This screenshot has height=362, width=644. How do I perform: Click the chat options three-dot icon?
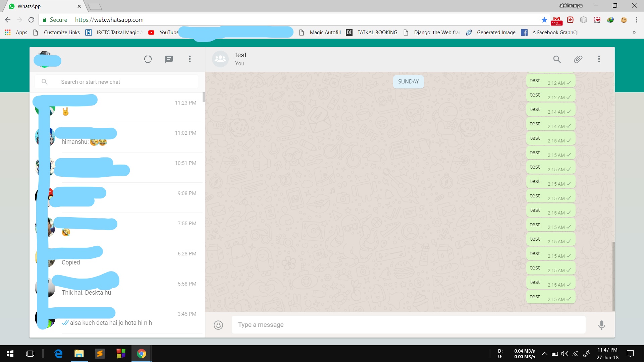599,58
